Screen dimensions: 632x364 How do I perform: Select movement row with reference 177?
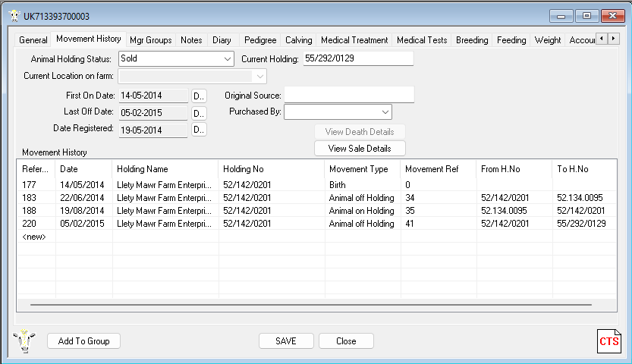tap(316, 185)
